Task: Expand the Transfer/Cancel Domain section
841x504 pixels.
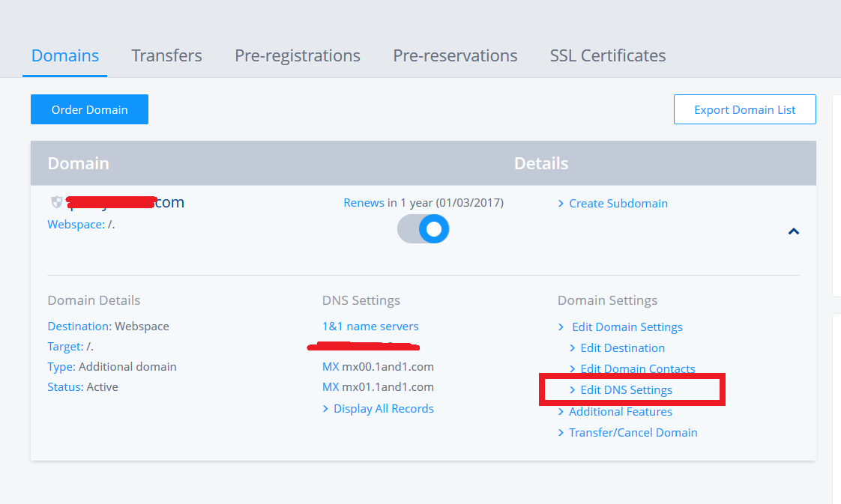Action: click(633, 432)
